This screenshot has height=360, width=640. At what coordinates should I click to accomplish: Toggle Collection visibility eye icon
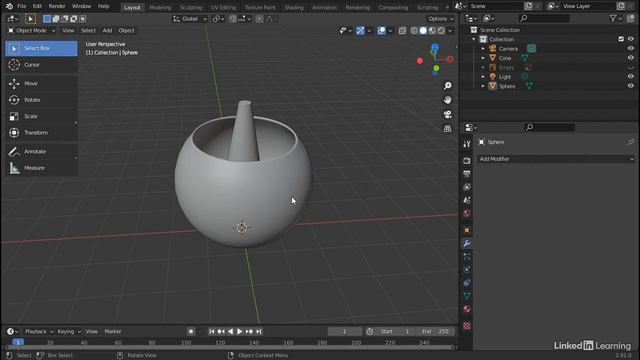click(631, 39)
